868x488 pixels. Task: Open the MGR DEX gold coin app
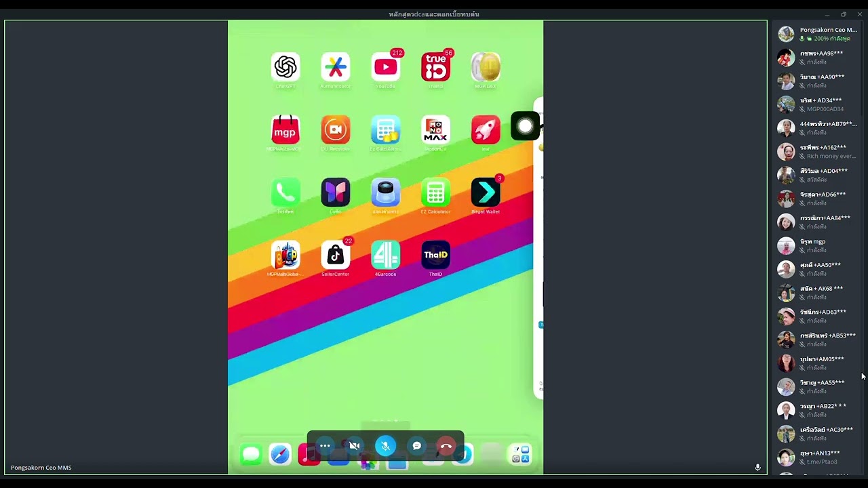(486, 67)
